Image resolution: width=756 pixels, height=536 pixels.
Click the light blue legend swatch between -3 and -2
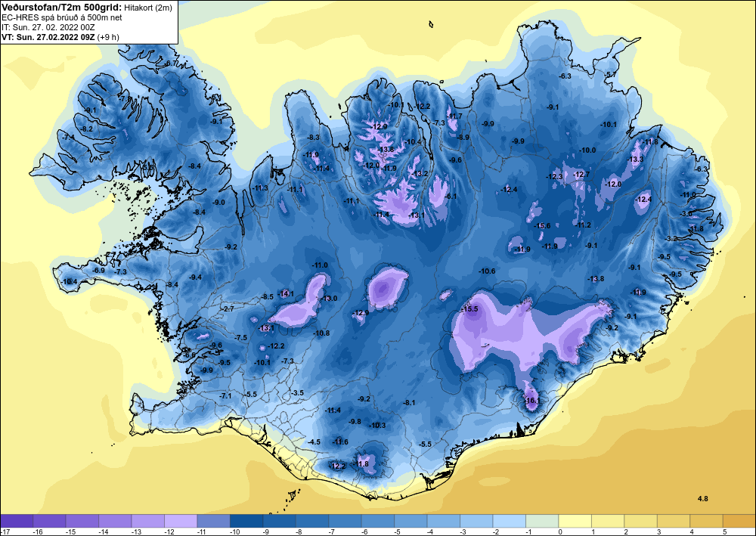[x=476, y=521]
